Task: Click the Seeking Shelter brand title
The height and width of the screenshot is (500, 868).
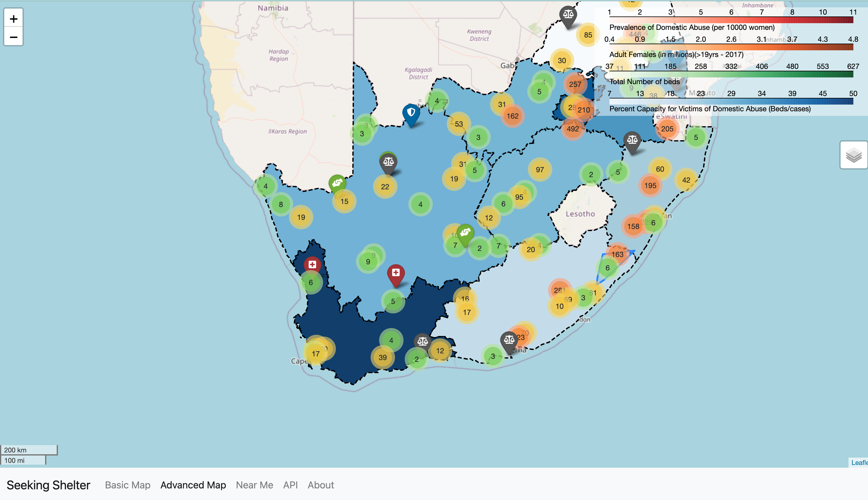Action: (48, 485)
